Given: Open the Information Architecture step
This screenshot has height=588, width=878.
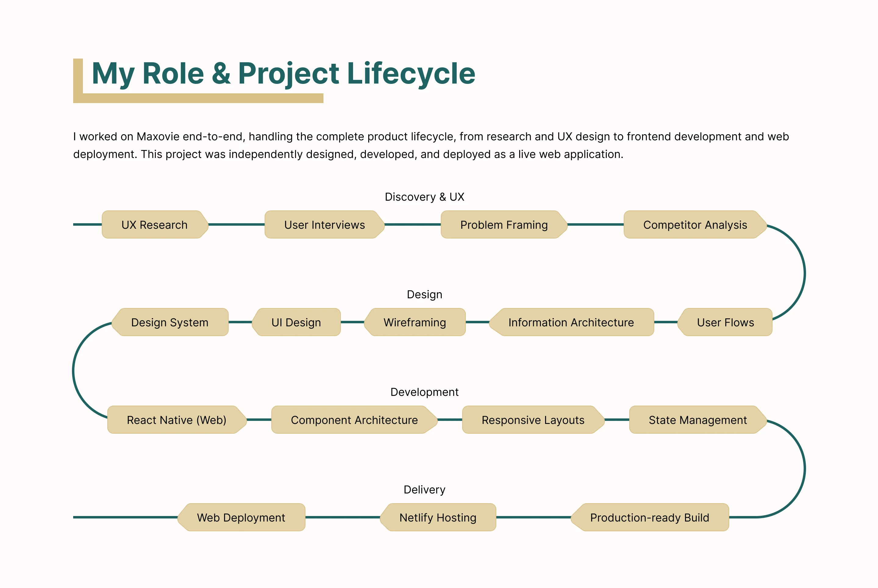Looking at the screenshot, I should 571,322.
